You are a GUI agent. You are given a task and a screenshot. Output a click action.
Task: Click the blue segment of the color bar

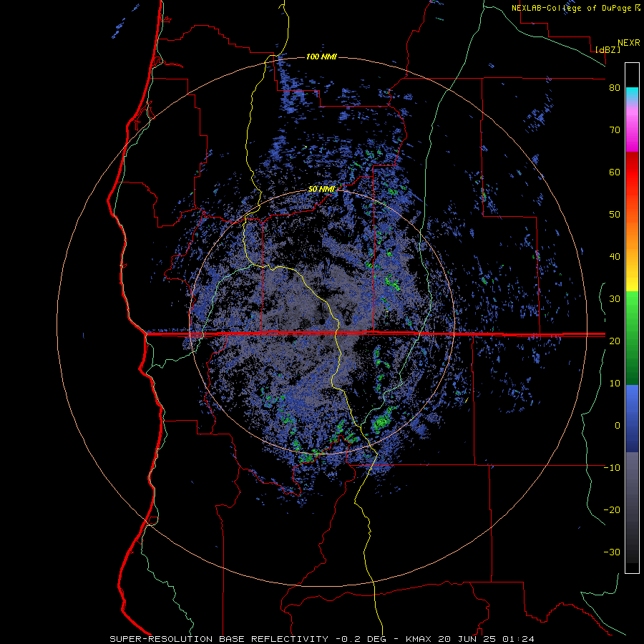pyautogui.click(x=632, y=419)
